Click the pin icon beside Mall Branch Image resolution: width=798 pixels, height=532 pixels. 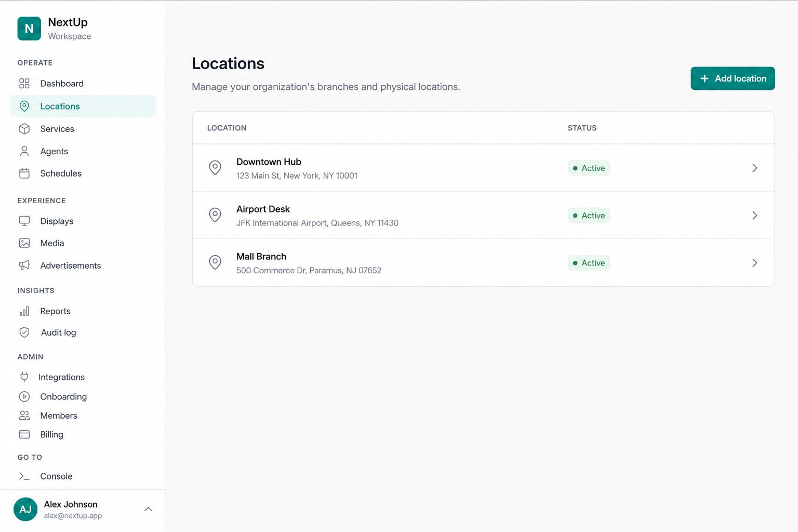215,262
